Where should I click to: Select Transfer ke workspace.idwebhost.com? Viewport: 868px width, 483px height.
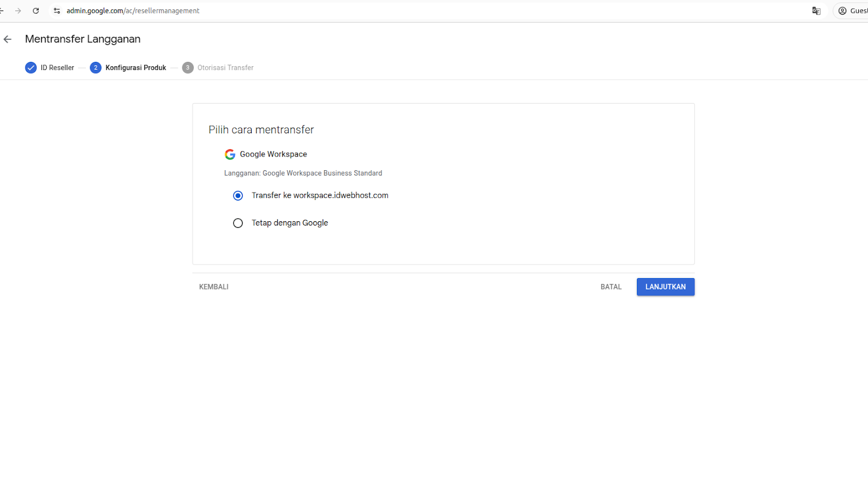click(x=238, y=195)
